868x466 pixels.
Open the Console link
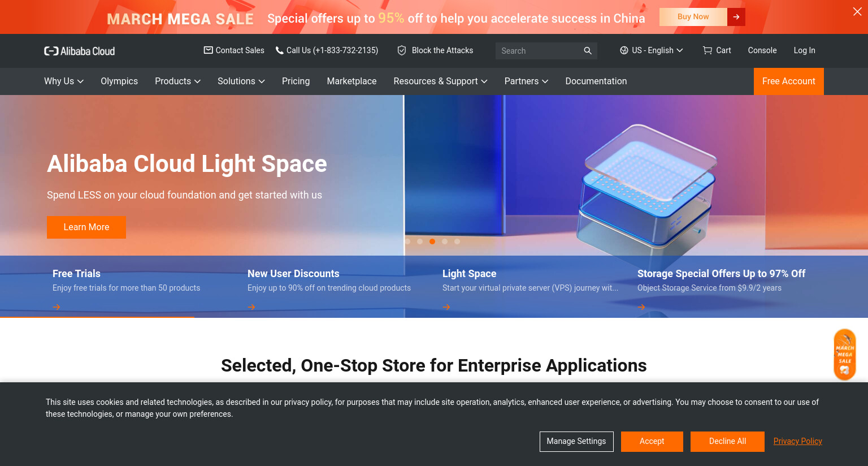point(762,50)
